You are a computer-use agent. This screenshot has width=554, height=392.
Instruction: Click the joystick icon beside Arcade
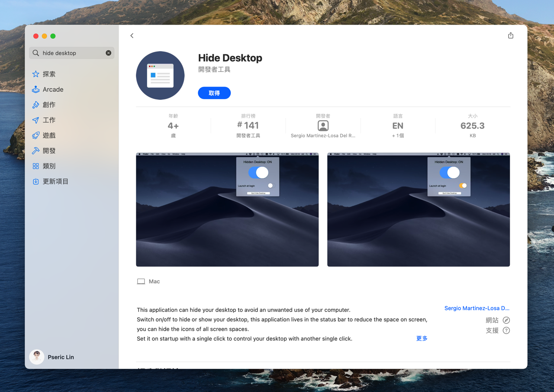(x=36, y=90)
